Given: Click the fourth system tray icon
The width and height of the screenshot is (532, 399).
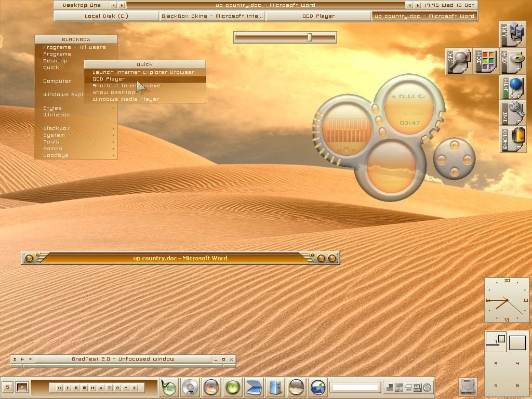Looking at the screenshot, I should [x=417, y=387].
